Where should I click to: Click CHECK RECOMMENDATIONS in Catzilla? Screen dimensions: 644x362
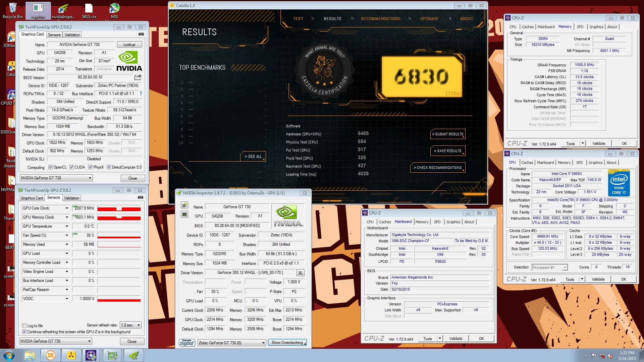438,168
